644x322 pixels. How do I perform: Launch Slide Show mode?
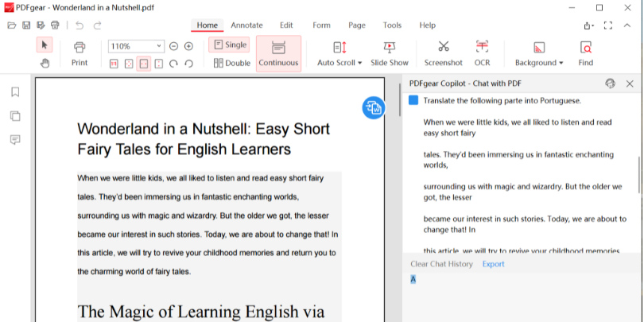pos(389,53)
